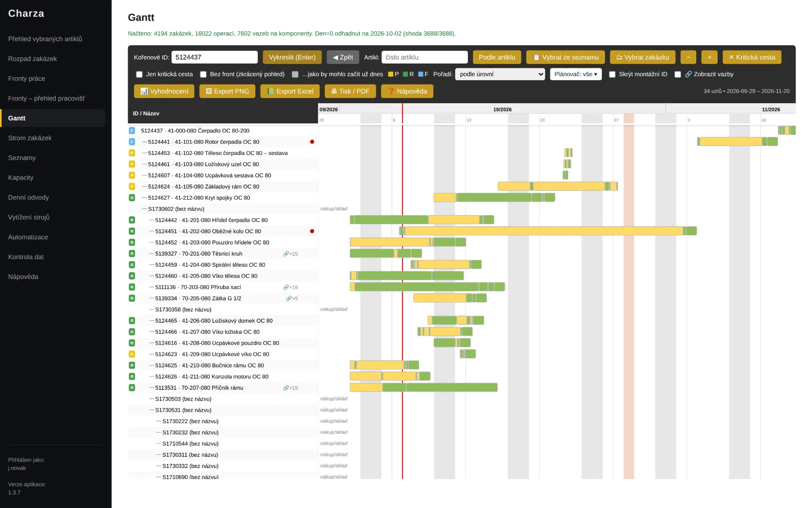This screenshot has width=812, height=508.
Task: Click the link icon ×16 on Příruba sací
Action: [x=290, y=287]
